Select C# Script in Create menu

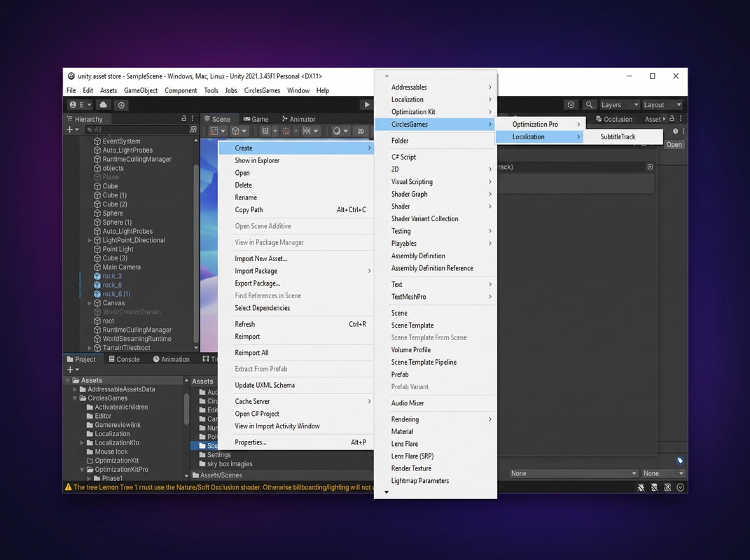click(436, 157)
